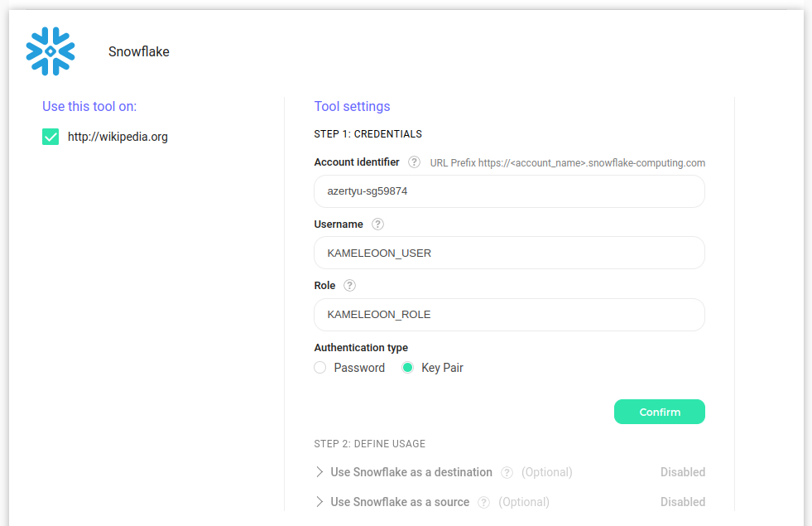Uncheck the http://wikipedia.org checkbox

pos(50,137)
